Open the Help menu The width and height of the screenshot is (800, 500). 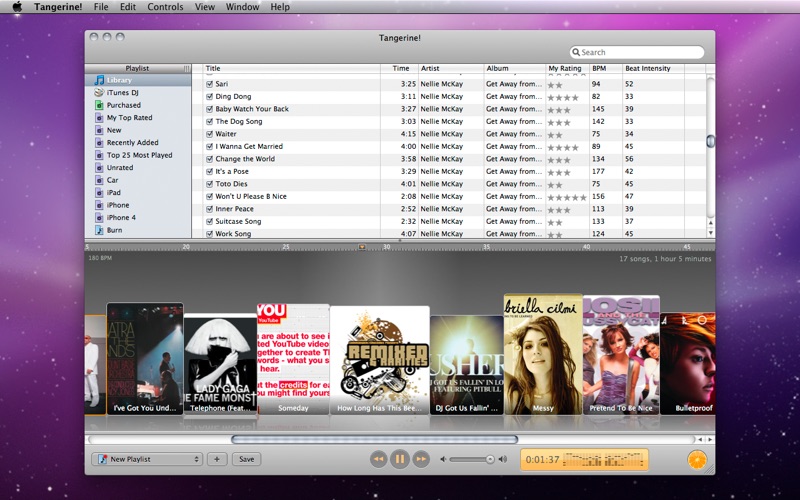coord(280,7)
